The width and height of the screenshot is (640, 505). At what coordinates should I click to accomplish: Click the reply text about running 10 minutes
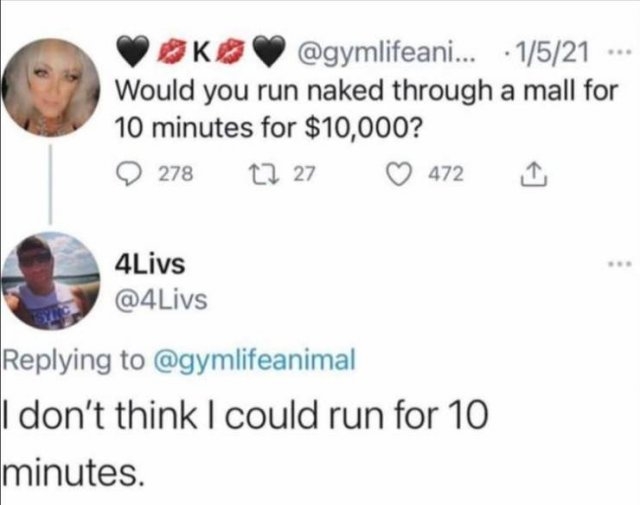point(245,438)
